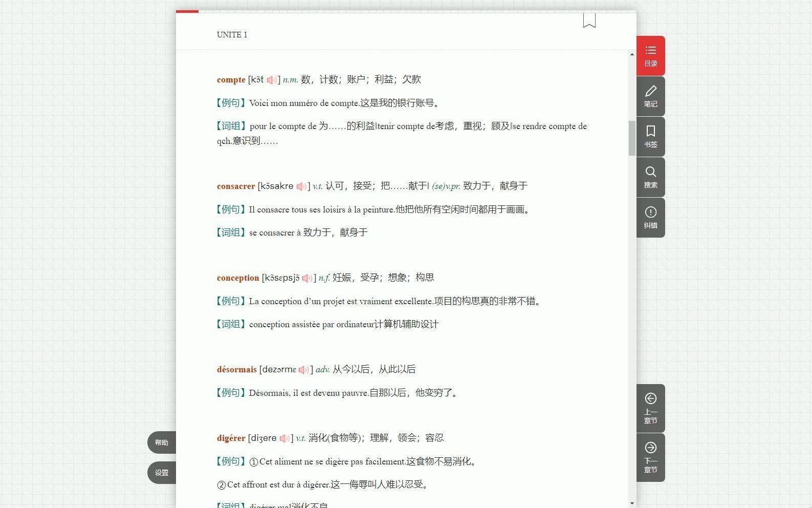Click the headword désormais
This screenshot has height=508, width=812.
point(237,370)
